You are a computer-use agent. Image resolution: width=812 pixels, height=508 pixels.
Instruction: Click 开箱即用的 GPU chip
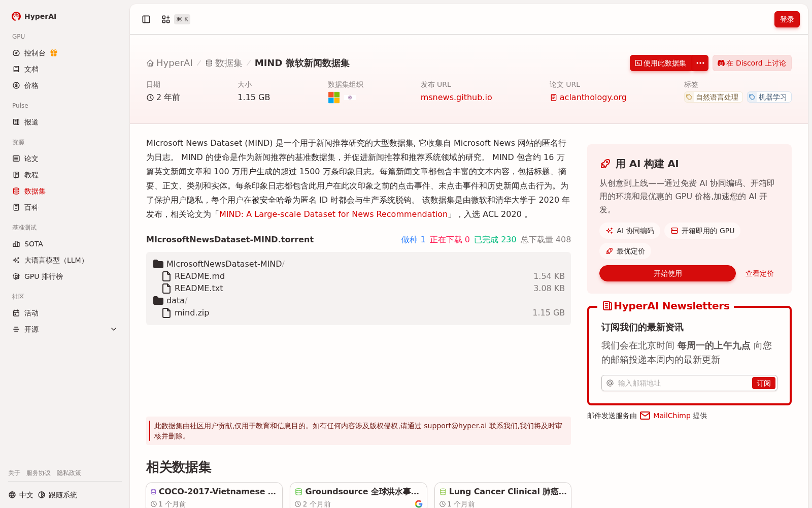pyautogui.click(x=702, y=231)
